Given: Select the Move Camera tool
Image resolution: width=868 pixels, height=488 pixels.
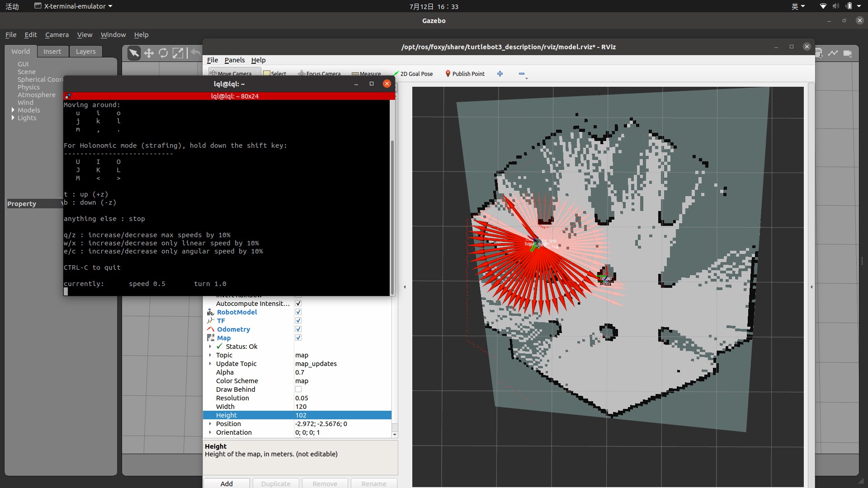Looking at the screenshot, I should [x=232, y=73].
